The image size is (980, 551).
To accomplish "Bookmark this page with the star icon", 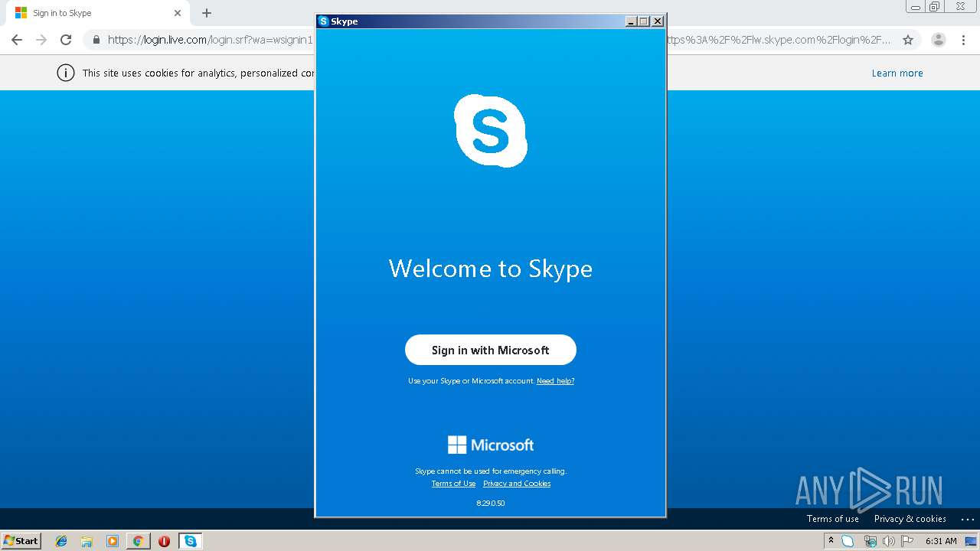I will 908,40.
